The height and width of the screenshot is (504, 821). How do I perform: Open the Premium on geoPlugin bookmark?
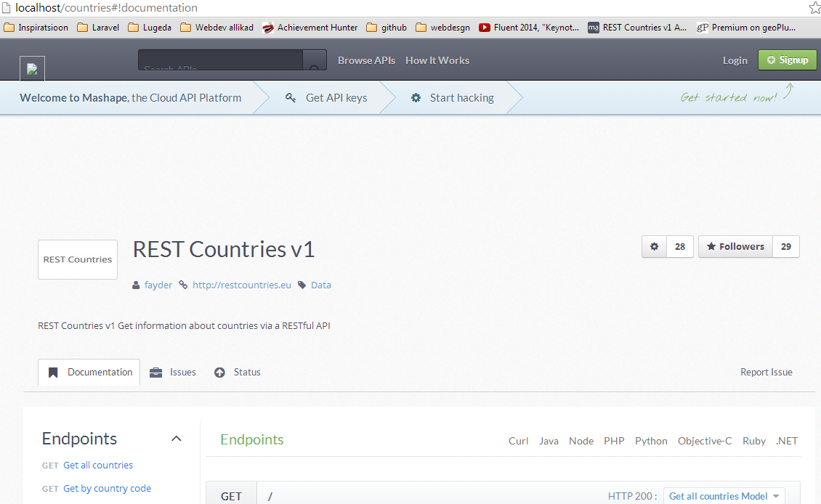[746, 27]
